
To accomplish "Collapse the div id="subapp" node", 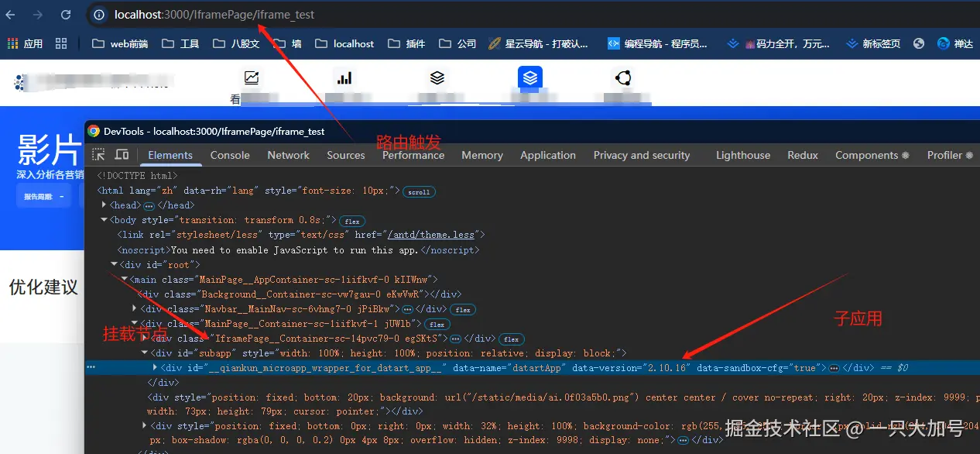I will (145, 353).
